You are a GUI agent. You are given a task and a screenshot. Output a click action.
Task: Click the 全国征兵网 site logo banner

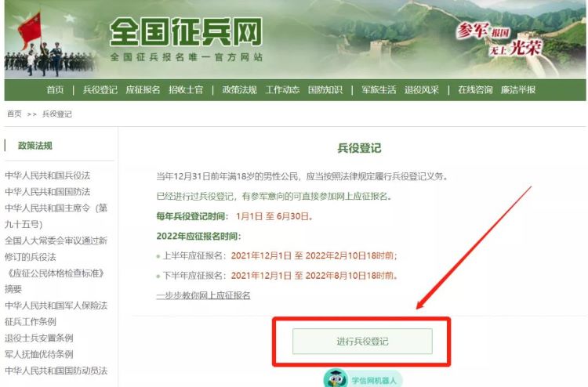click(187, 38)
